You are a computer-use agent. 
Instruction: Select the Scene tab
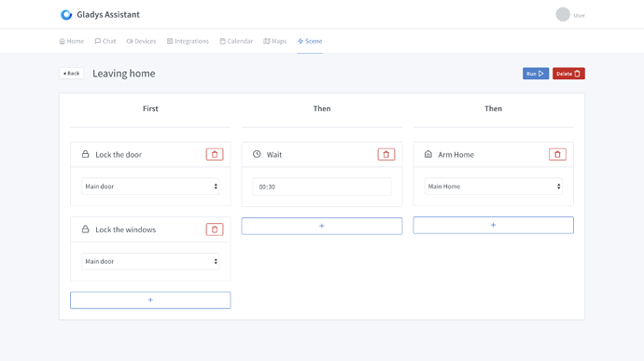310,41
